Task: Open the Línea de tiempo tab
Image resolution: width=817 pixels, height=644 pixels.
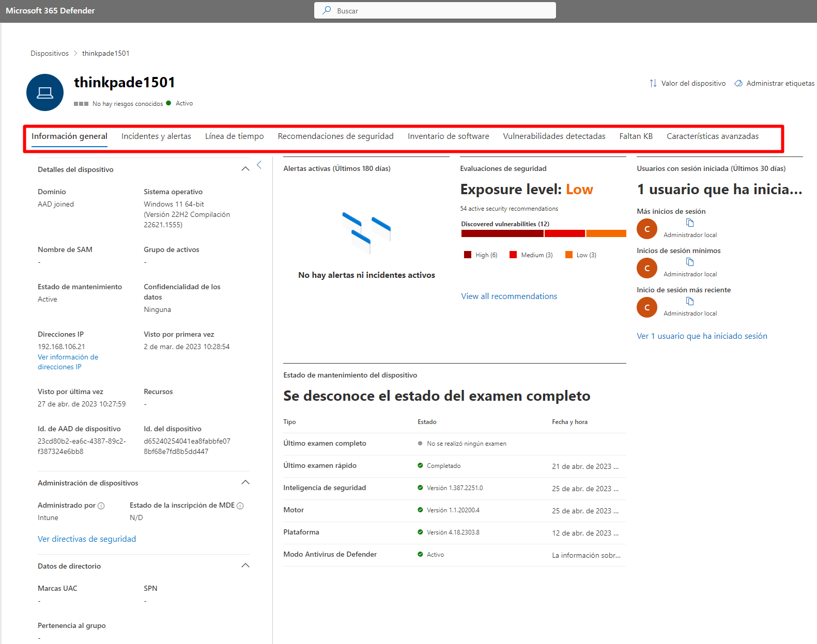Action: (234, 136)
